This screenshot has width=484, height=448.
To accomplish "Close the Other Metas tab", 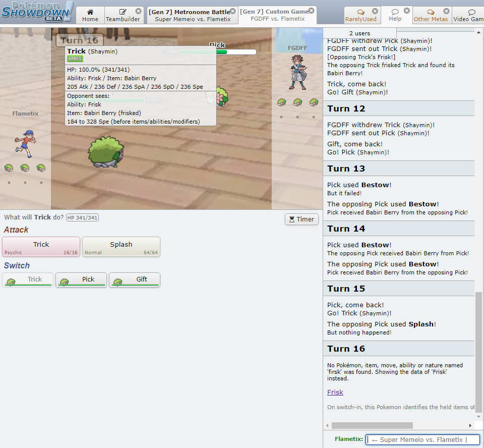I will 446,11.
